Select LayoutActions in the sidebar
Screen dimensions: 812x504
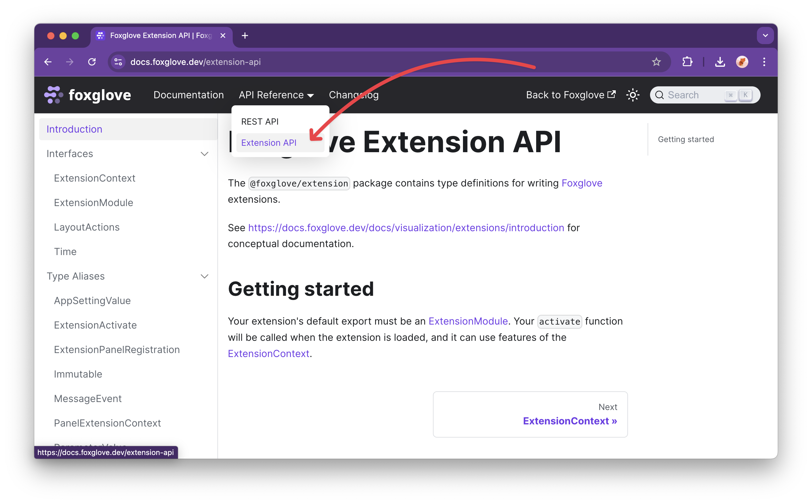pyautogui.click(x=87, y=227)
